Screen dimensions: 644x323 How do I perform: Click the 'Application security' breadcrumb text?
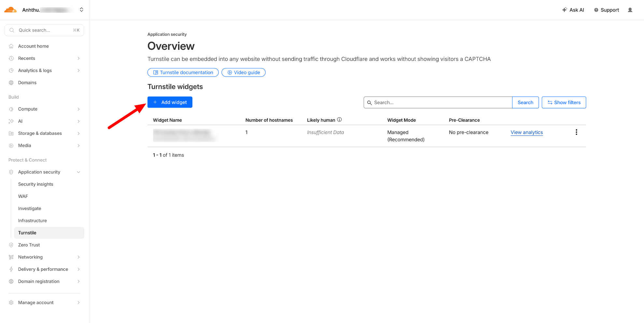coord(167,34)
